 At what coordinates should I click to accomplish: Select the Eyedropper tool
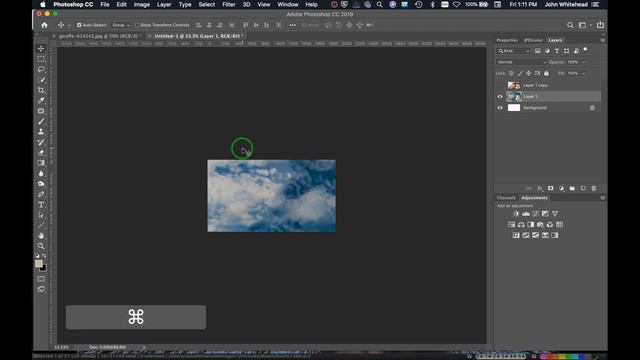[x=41, y=100]
